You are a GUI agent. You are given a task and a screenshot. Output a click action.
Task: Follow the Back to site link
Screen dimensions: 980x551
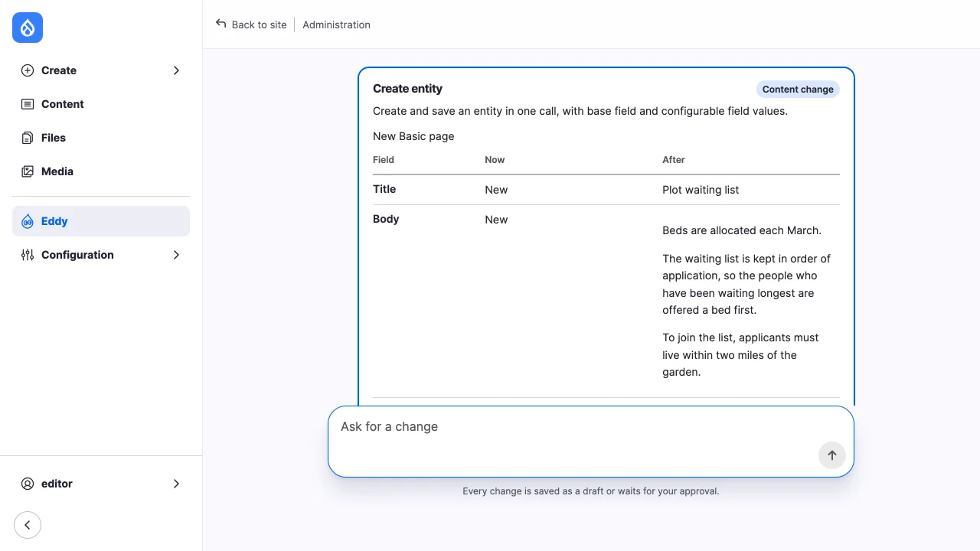pos(251,24)
